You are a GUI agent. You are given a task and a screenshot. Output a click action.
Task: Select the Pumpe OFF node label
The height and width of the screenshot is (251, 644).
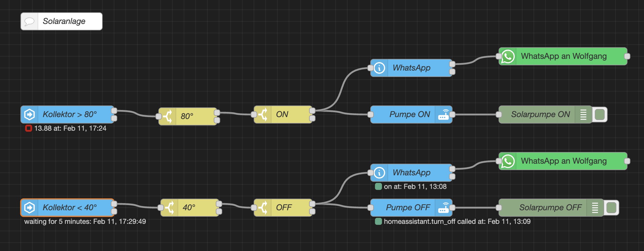408,207
